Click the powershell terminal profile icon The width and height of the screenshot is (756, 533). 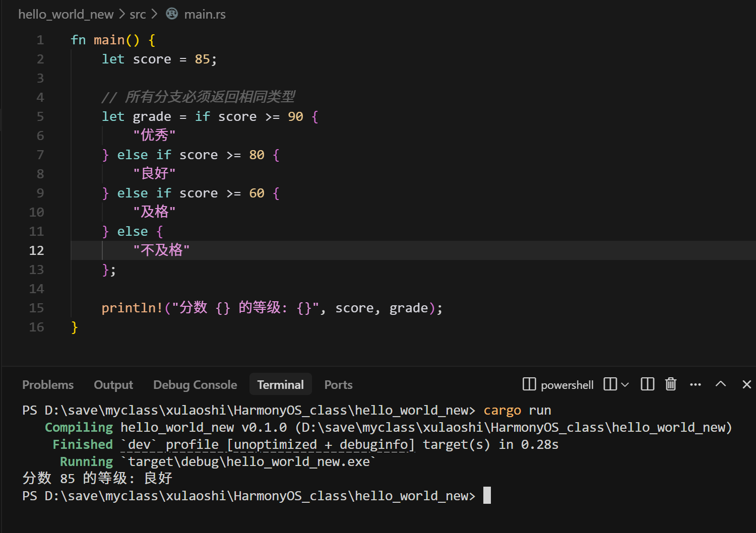529,384
